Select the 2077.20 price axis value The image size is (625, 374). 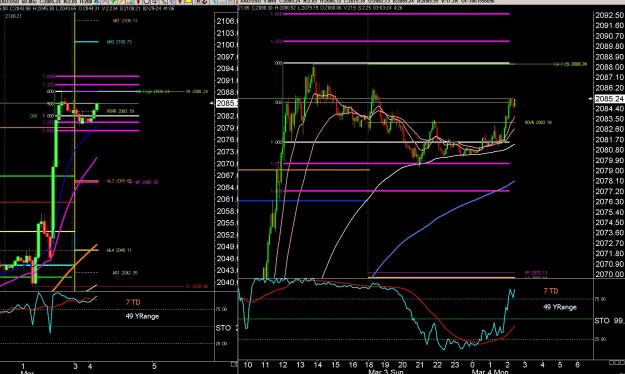click(x=609, y=191)
